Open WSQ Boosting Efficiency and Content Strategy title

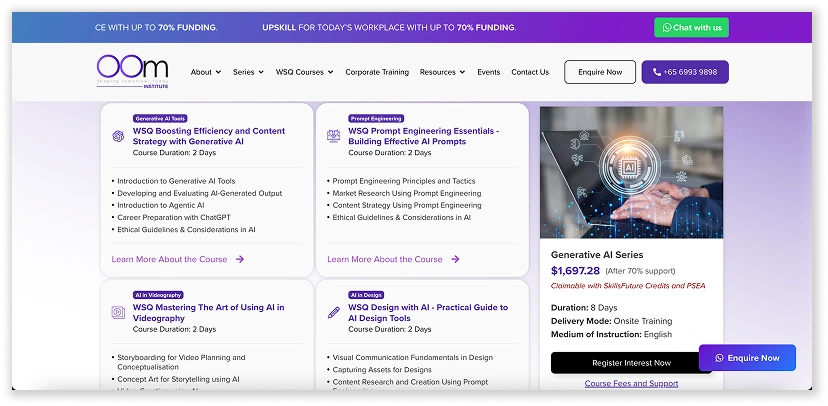[x=209, y=136]
